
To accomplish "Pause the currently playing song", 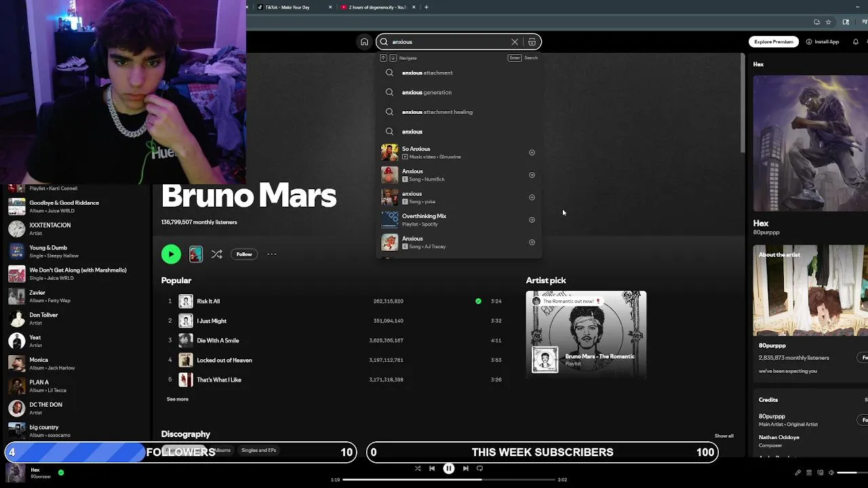I will pyautogui.click(x=449, y=468).
